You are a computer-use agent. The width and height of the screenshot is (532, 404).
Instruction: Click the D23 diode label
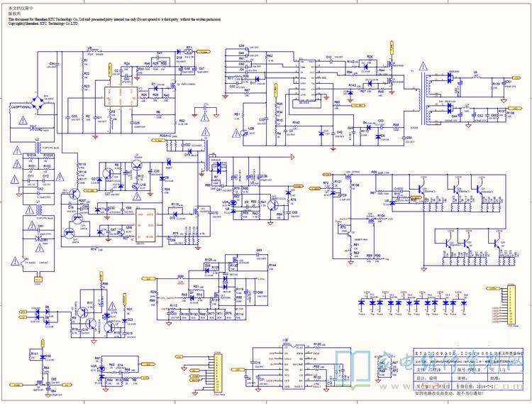(x=130, y=320)
